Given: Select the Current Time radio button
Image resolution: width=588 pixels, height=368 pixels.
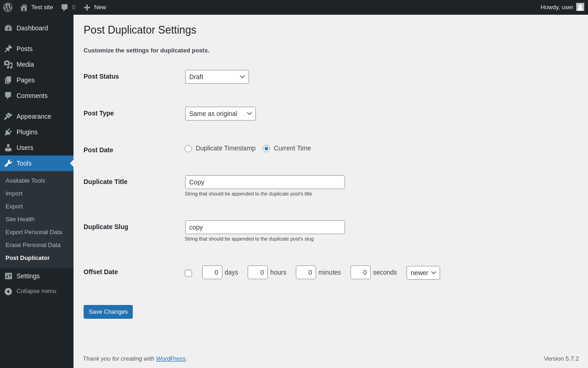Looking at the screenshot, I should [x=266, y=149].
